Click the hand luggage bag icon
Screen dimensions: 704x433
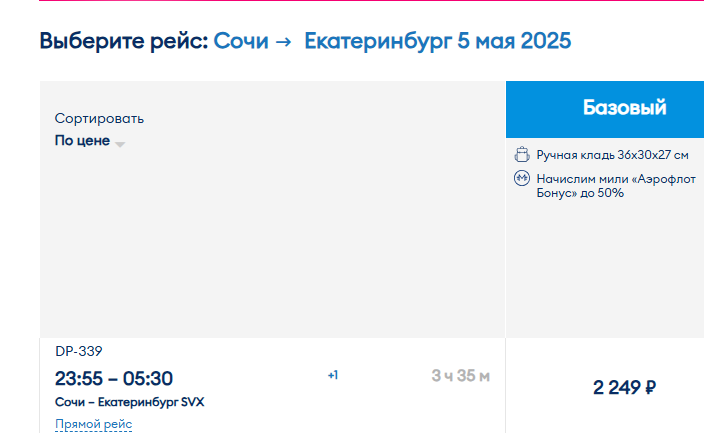click(x=522, y=155)
